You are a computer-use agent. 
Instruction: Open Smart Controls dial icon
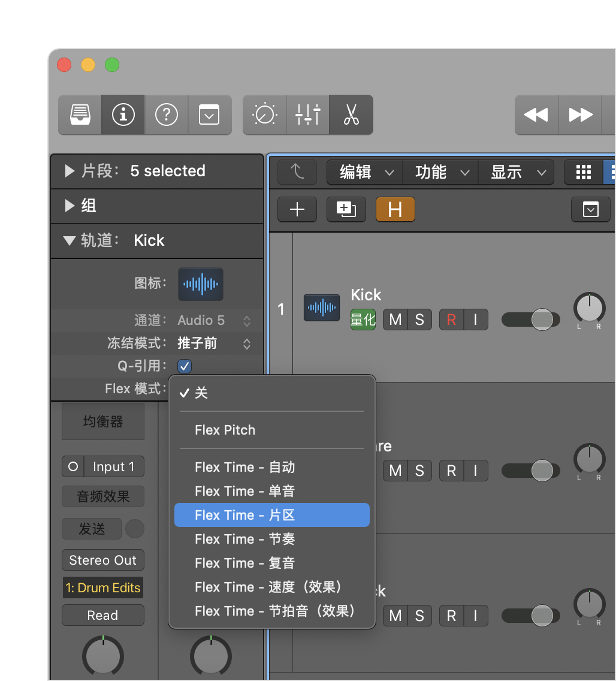click(x=264, y=114)
